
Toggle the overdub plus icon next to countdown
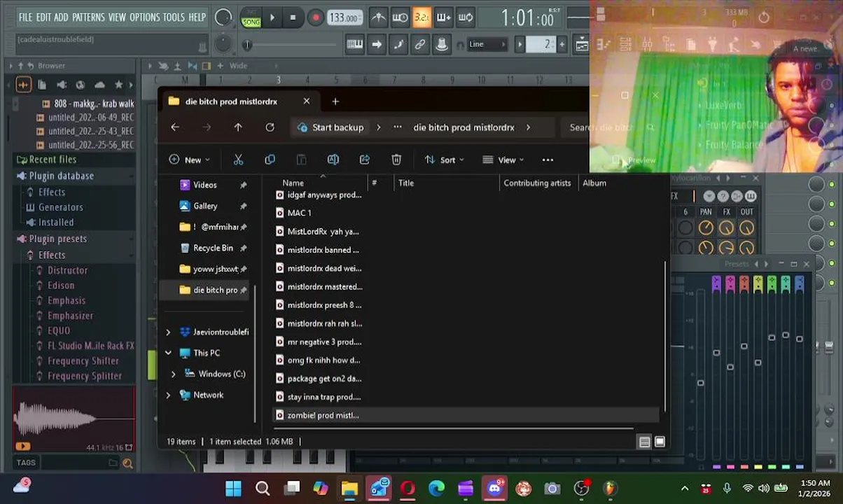443,17
